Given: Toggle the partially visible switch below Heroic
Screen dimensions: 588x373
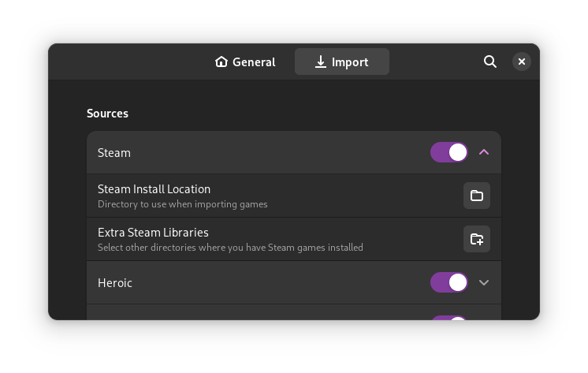Looking at the screenshot, I should (x=449, y=318).
